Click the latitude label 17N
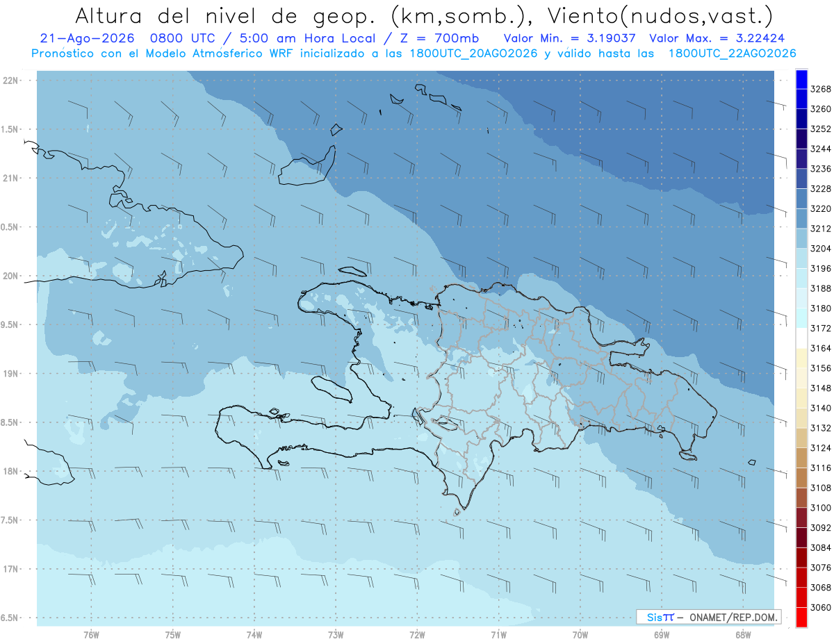This screenshot has height=644, width=834. click(11, 570)
